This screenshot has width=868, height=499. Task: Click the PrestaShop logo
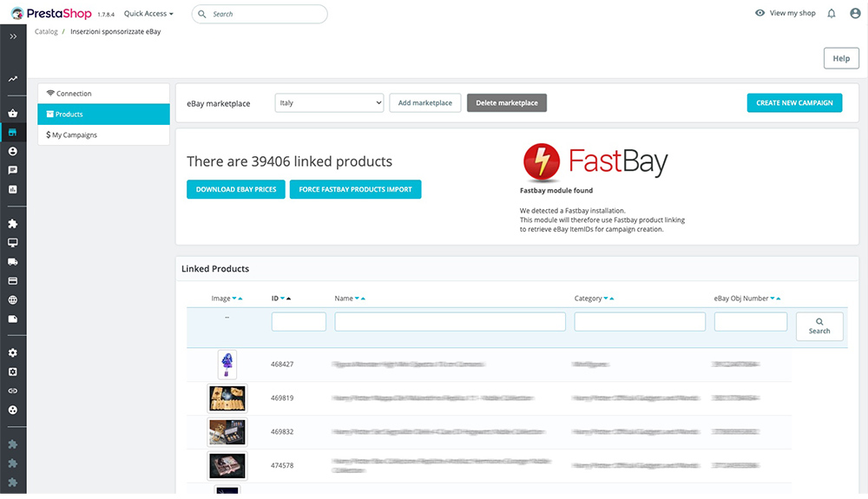(51, 13)
